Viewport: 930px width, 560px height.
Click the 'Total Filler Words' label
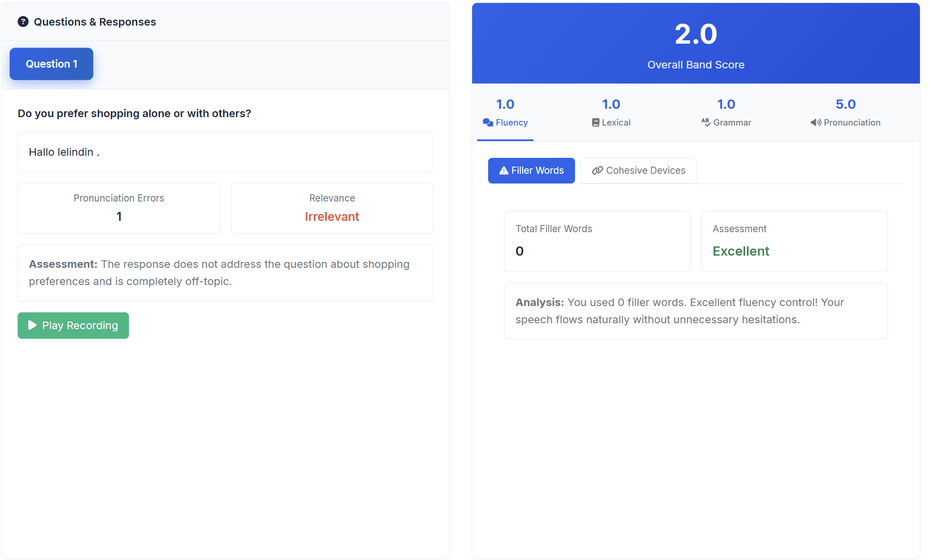pos(554,229)
